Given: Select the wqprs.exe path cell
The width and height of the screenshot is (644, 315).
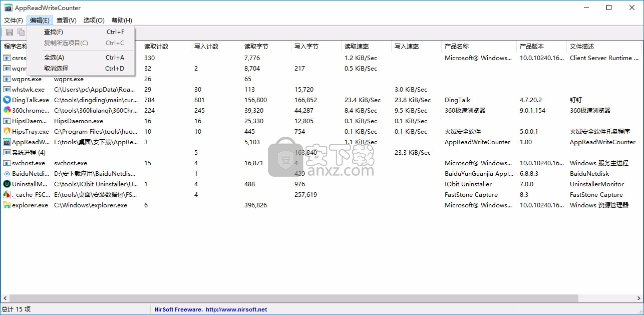Looking at the screenshot, I should (69, 79).
